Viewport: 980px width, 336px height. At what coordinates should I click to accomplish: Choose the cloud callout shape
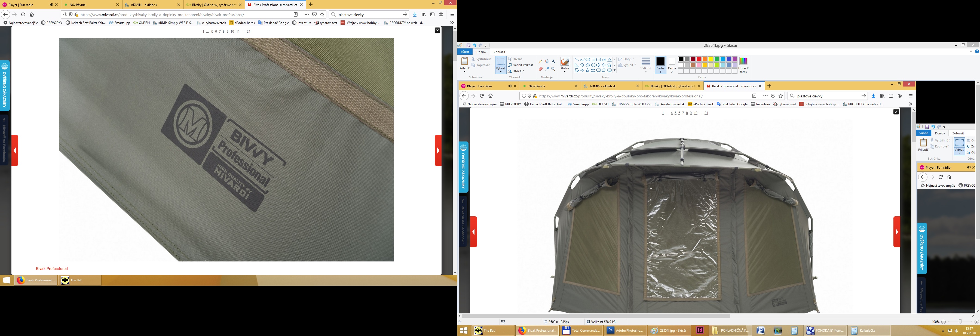(x=610, y=70)
